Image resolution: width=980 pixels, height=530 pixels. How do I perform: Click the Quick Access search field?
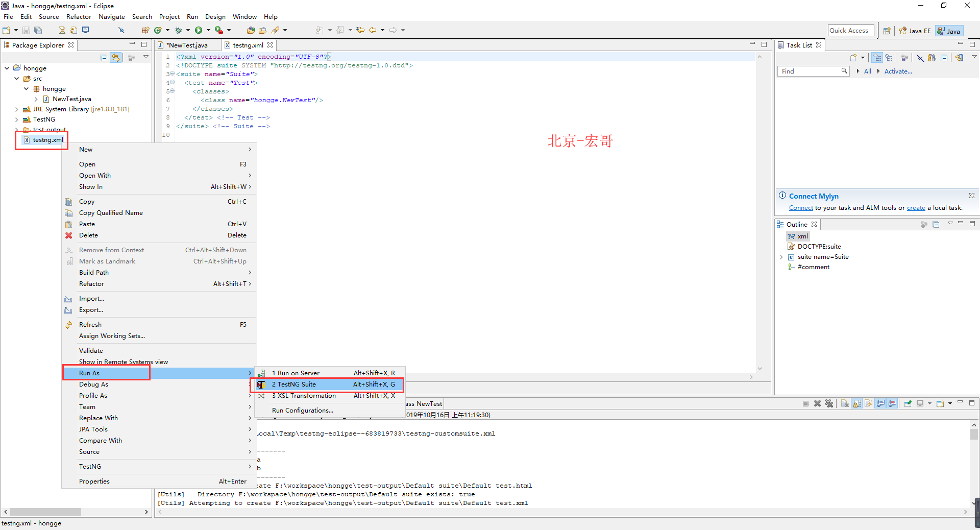click(x=851, y=31)
